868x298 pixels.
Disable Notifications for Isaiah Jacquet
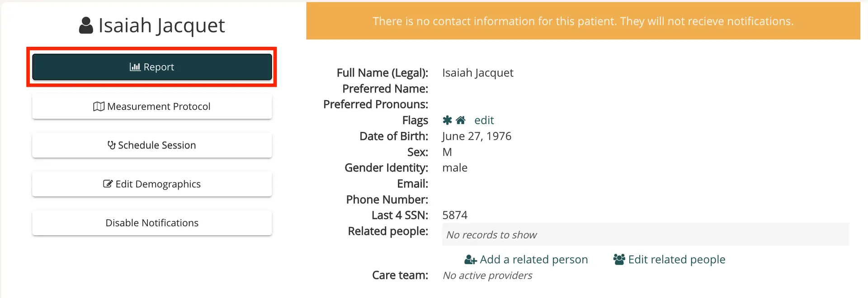click(152, 223)
